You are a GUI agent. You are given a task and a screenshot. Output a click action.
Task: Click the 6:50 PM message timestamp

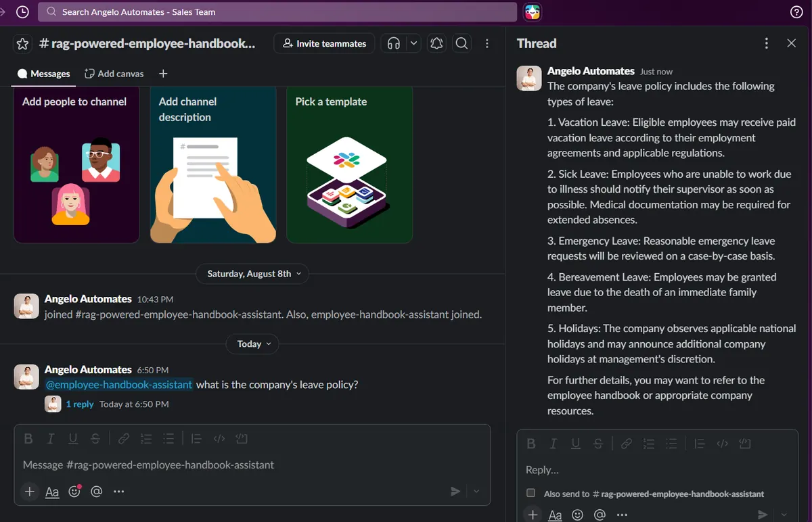click(x=153, y=371)
